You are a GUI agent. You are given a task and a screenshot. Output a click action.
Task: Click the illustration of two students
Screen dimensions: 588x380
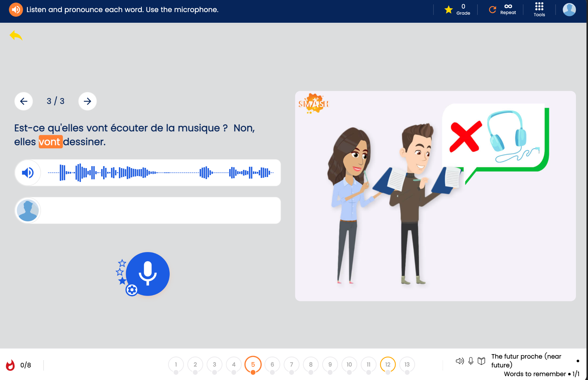click(x=435, y=196)
